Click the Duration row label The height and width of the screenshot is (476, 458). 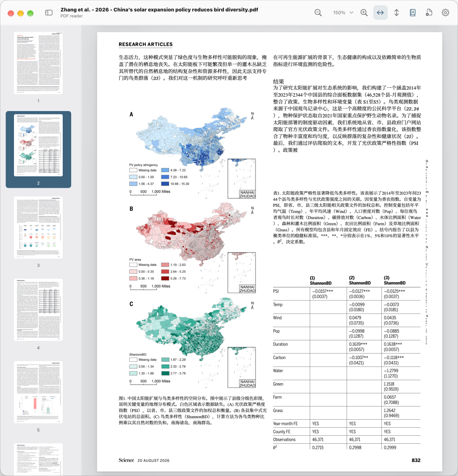tap(280, 344)
